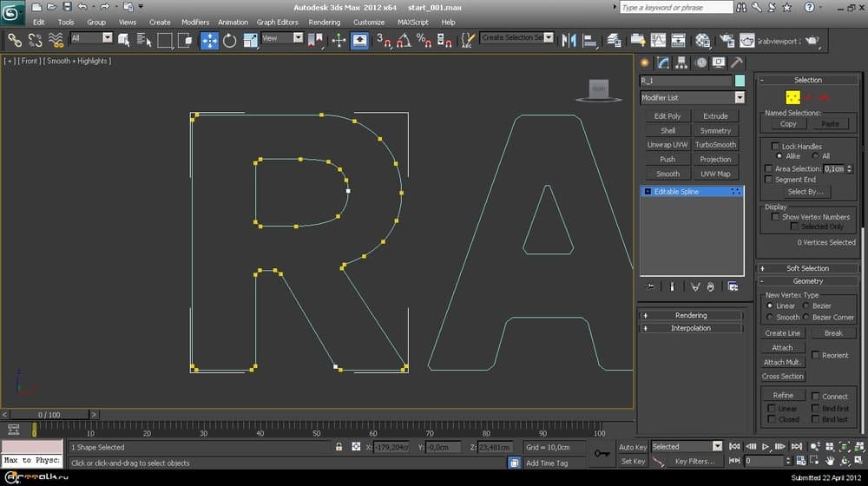
Task: Open the Modifier List dropdown
Action: pyautogui.click(x=739, y=98)
